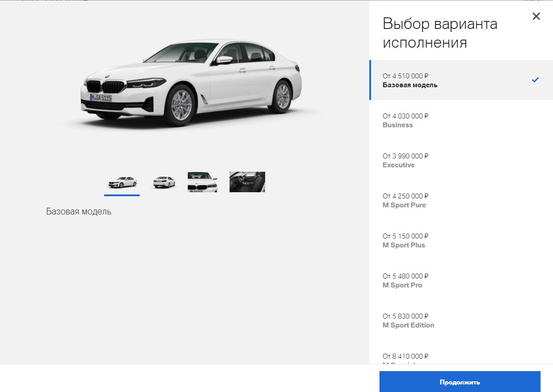Open the front grille close-up thumbnail
553x392 pixels.
tap(202, 182)
